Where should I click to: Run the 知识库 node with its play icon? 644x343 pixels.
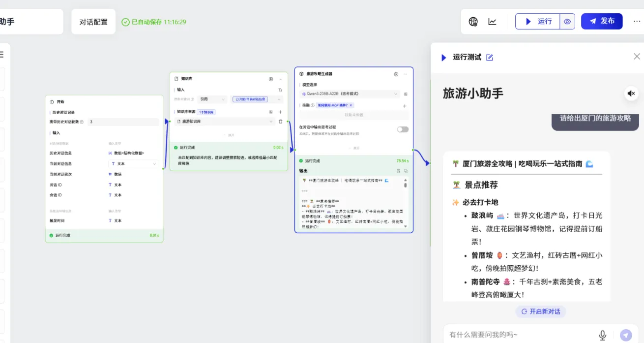[271, 79]
